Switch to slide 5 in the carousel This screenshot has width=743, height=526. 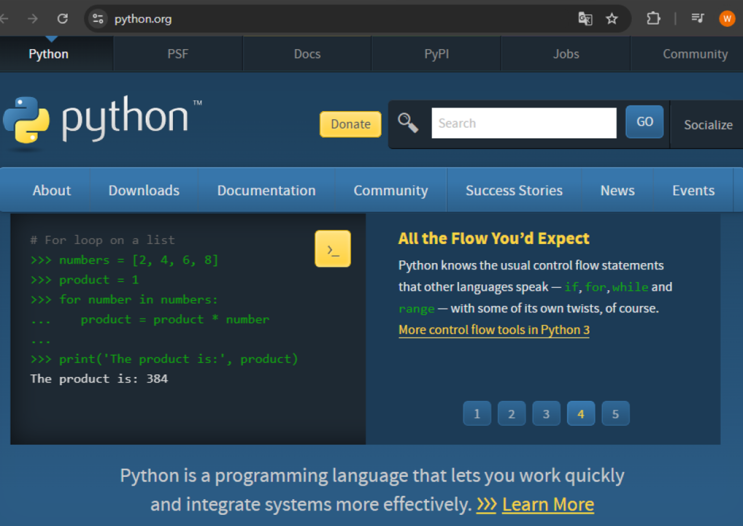click(615, 413)
